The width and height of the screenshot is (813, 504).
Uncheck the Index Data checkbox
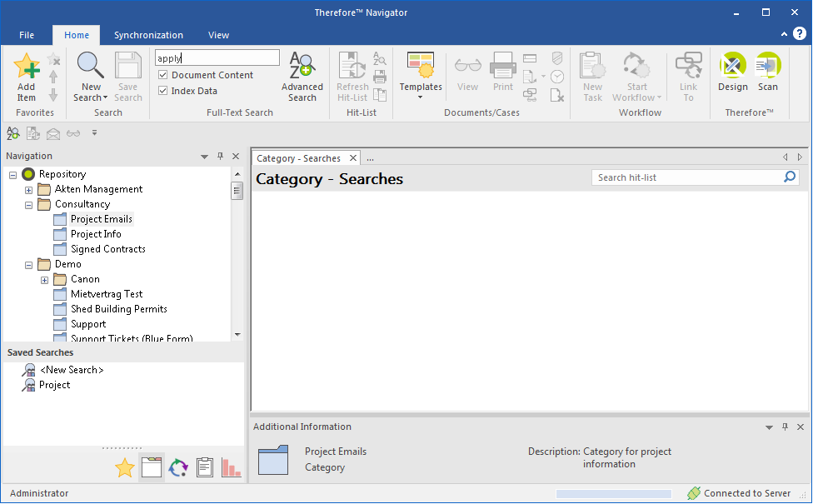click(162, 90)
